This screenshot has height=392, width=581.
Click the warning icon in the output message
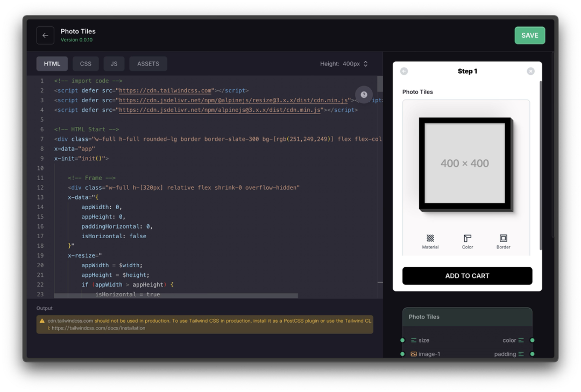(x=42, y=321)
